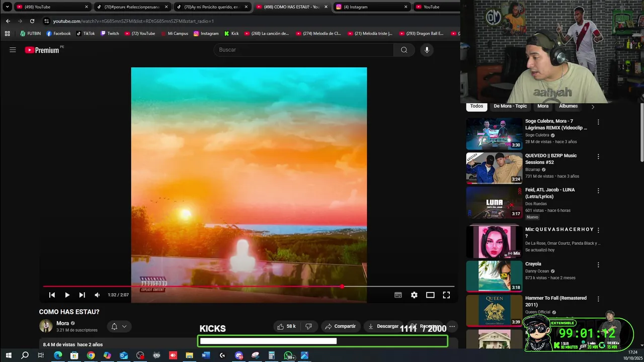Open options for Hammer To Fall video
Image resolution: width=644 pixels, height=362 pixels.
coord(598,299)
